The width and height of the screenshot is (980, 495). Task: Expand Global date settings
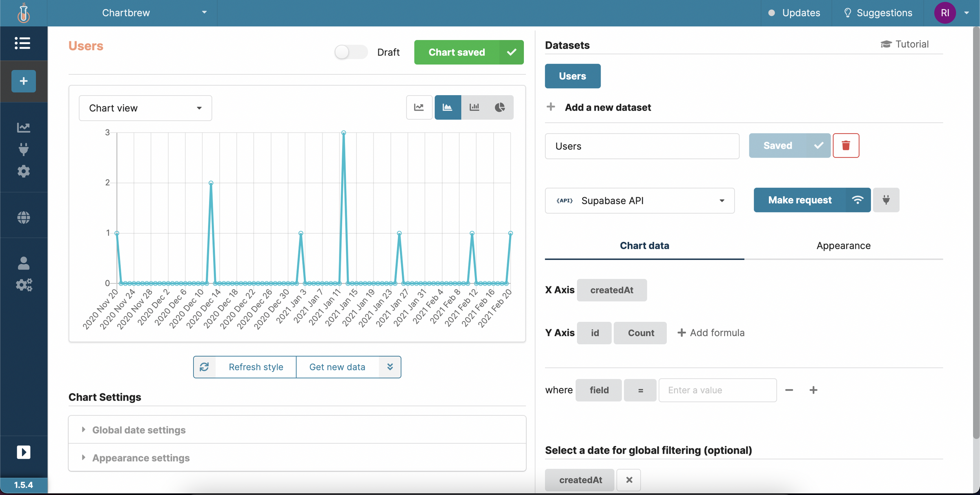pyautogui.click(x=138, y=430)
